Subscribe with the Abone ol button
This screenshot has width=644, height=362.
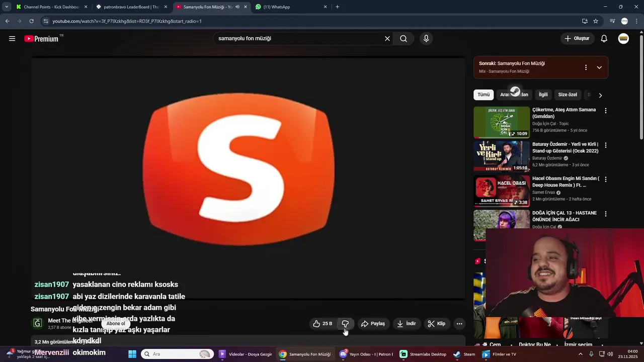(x=116, y=324)
